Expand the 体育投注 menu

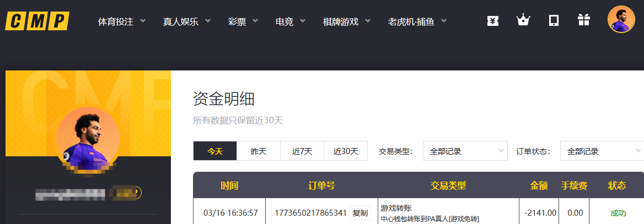tap(122, 22)
